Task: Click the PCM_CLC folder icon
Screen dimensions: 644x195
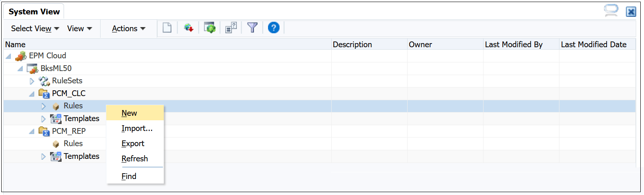Action: click(44, 94)
